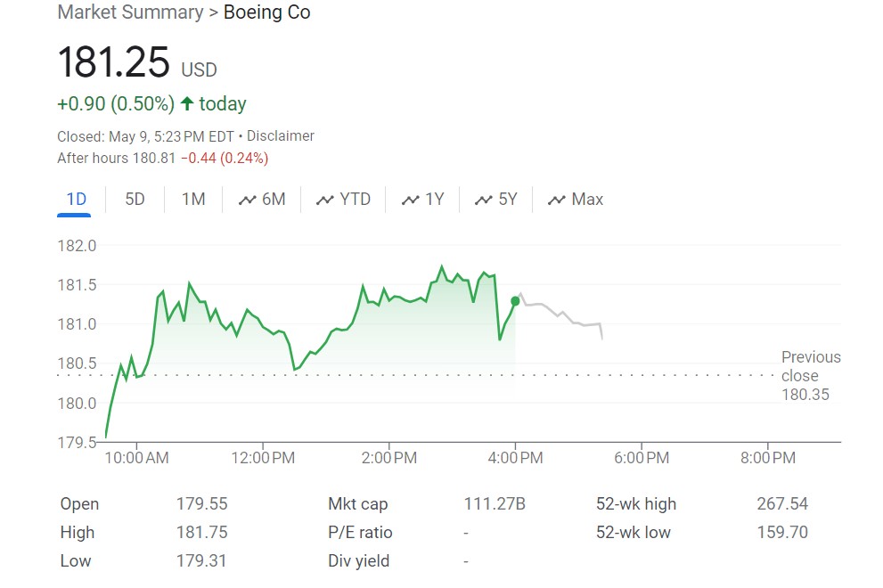Click the 181.25 price figure
Image resolution: width=883 pixels, height=588 pixels.
coord(113,63)
